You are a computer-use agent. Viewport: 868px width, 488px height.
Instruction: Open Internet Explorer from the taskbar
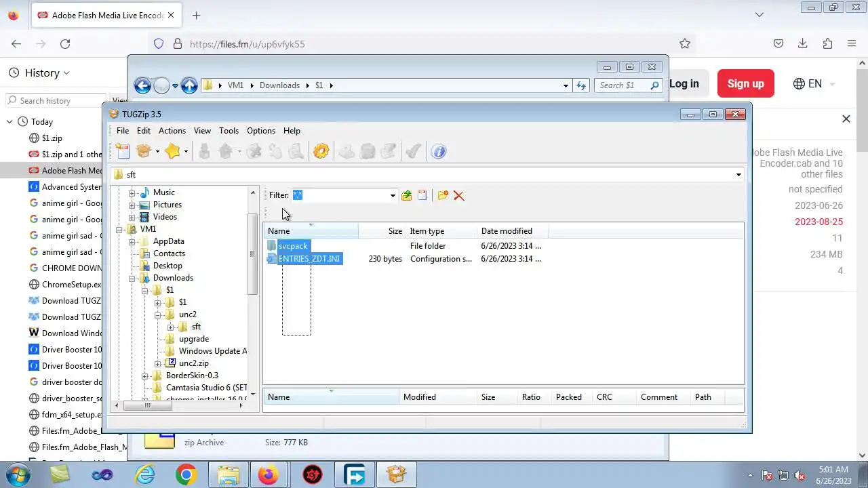pos(145,475)
